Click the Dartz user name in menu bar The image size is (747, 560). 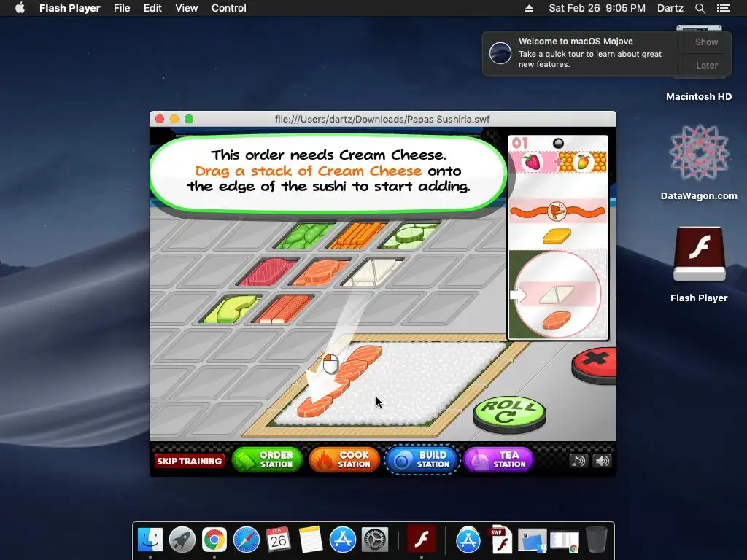pos(670,8)
